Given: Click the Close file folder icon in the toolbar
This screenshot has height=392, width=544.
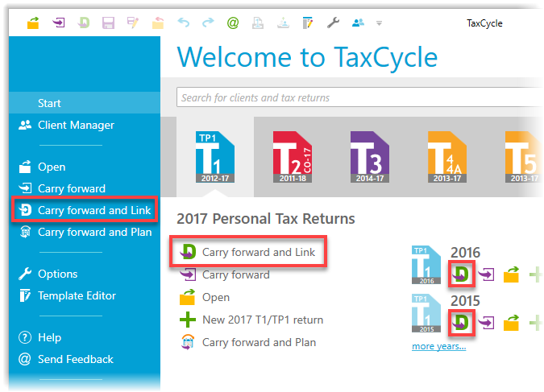Looking at the screenshot, I should (x=158, y=23).
